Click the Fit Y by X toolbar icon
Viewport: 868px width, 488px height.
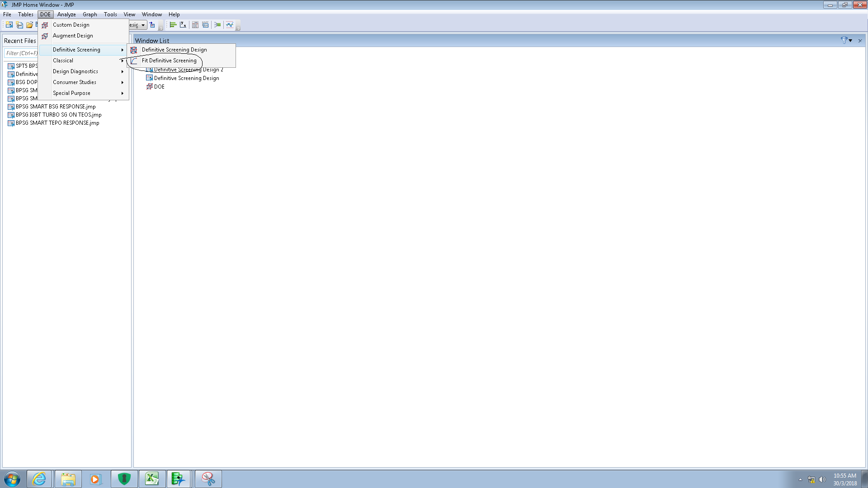183,25
